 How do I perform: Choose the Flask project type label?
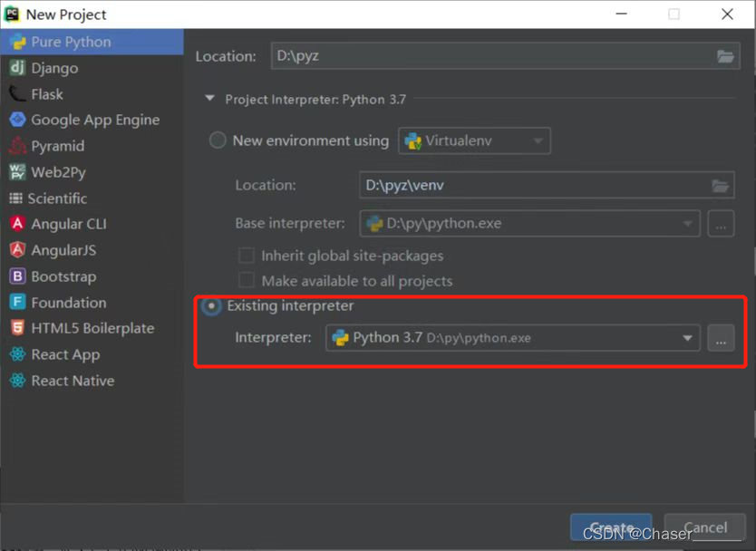(x=47, y=94)
